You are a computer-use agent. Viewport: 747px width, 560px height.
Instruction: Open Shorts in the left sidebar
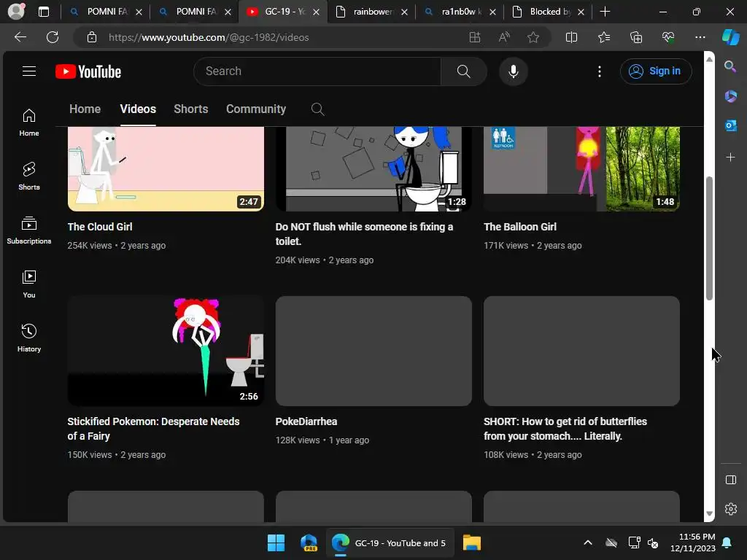(x=29, y=176)
